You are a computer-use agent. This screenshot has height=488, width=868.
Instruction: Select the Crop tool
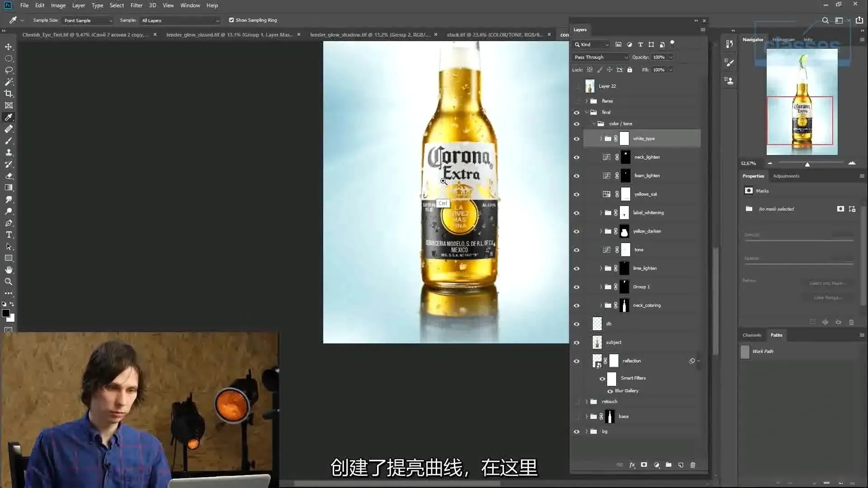point(9,94)
